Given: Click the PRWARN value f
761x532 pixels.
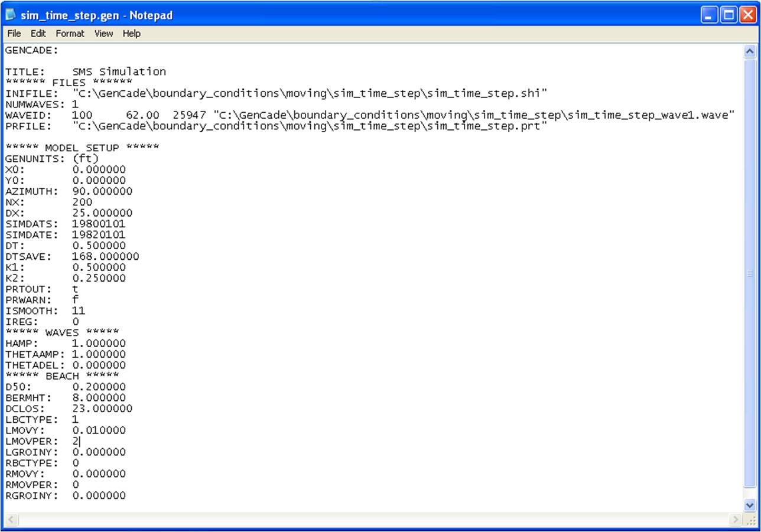Looking at the screenshot, I should click(75, 299).
